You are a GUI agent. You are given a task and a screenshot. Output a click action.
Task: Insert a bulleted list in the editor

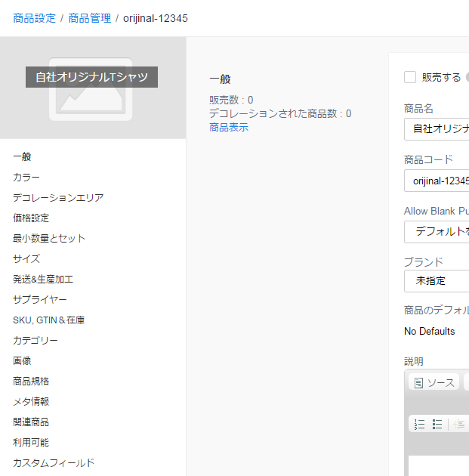click(437, 424)
